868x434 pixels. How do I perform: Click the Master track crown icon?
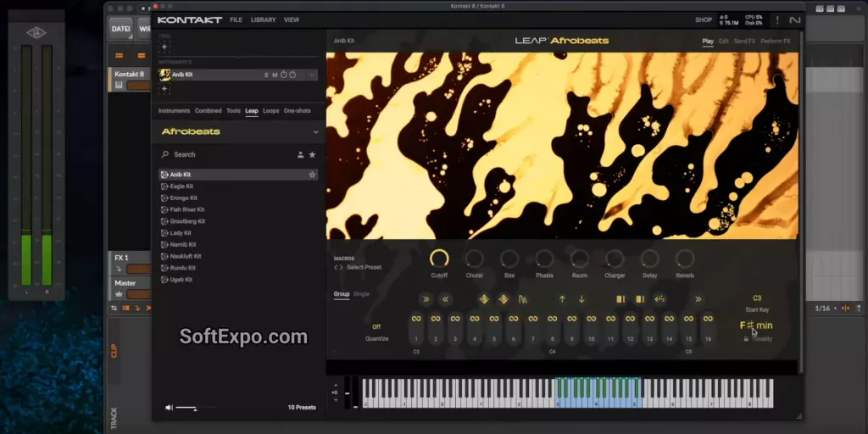click(x=119, y=294)
